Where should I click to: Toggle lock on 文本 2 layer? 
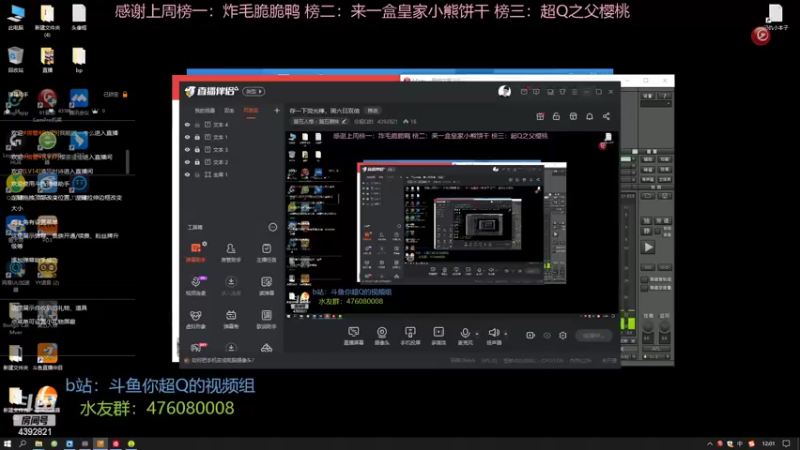[x=197, y=162]
